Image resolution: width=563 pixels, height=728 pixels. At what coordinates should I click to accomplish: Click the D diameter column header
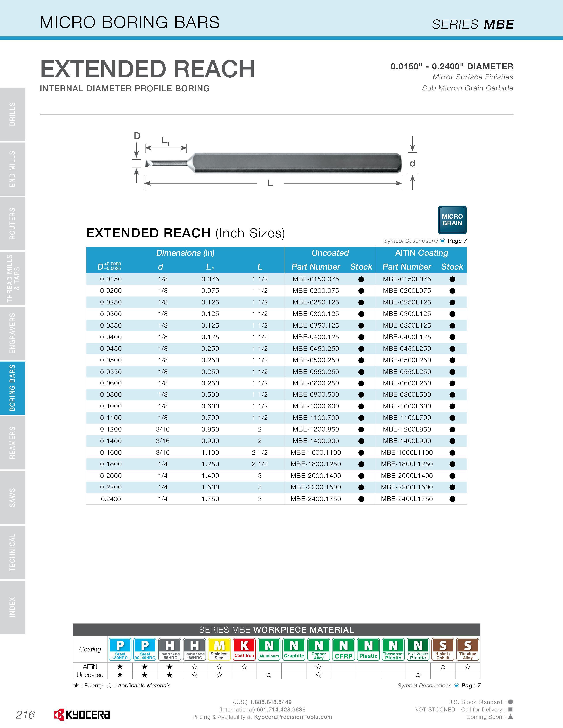tap(109, 266)
